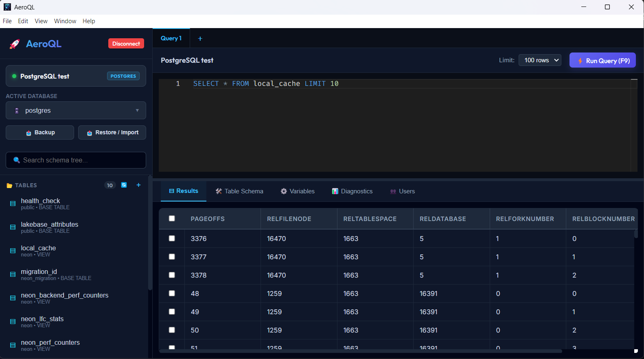Click the Table Schema tools icon
This screenshot has width=644, height=359.
tap(219, 191)
